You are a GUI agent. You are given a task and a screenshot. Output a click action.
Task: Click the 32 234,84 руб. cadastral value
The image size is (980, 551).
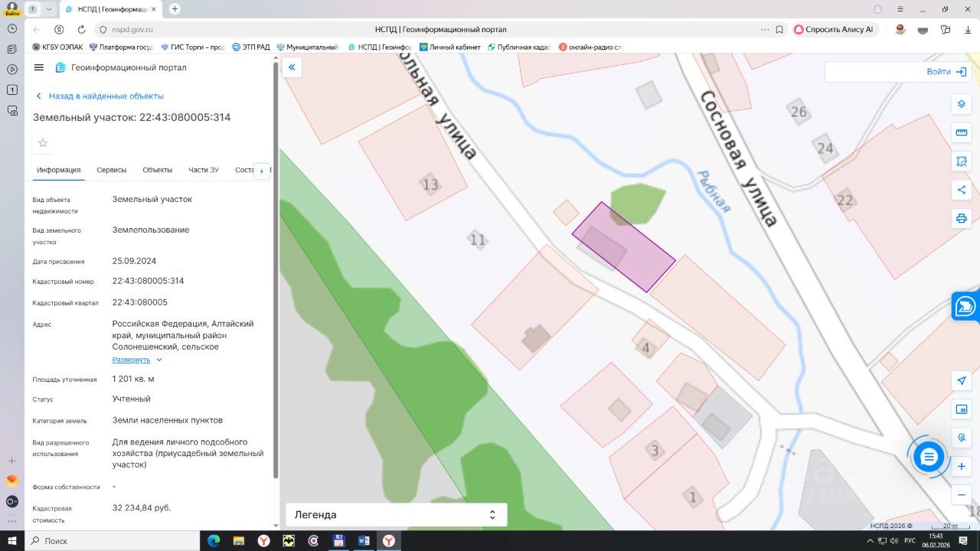point(142,507)
